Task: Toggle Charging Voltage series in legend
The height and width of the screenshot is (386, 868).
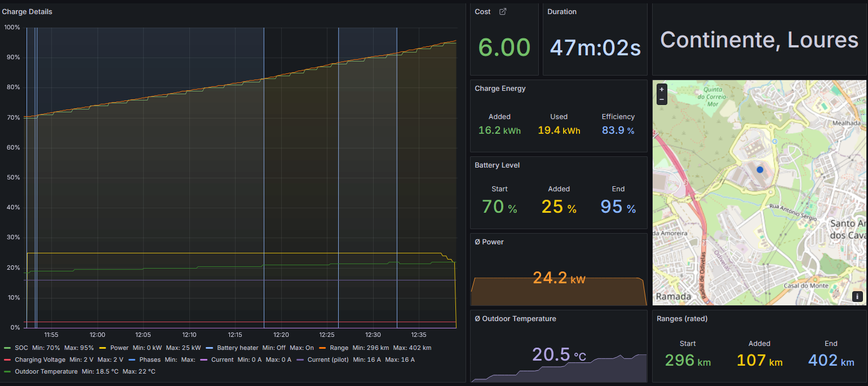Action: coord(40,359)
